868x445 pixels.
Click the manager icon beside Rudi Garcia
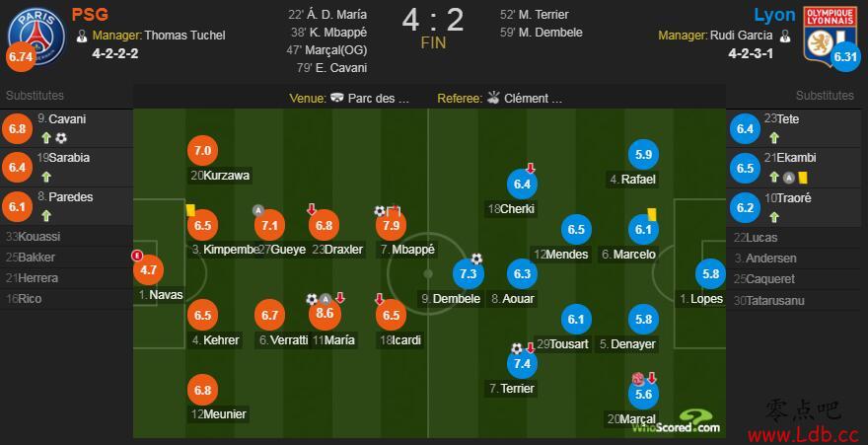(784, 36)
